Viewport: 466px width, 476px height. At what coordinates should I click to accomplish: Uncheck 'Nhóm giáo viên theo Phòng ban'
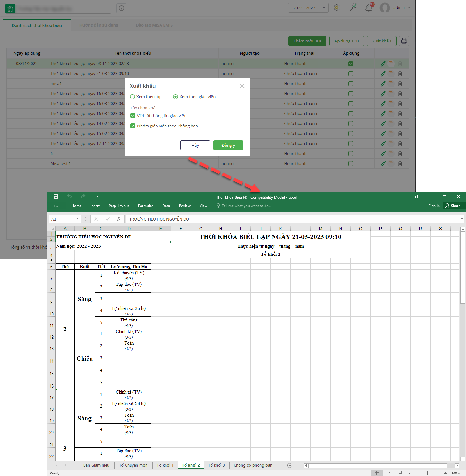[133, 126]
